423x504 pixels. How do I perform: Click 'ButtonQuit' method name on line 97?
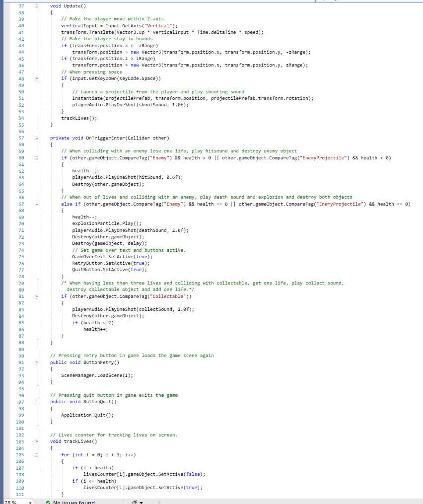click(x=97, y=402)
